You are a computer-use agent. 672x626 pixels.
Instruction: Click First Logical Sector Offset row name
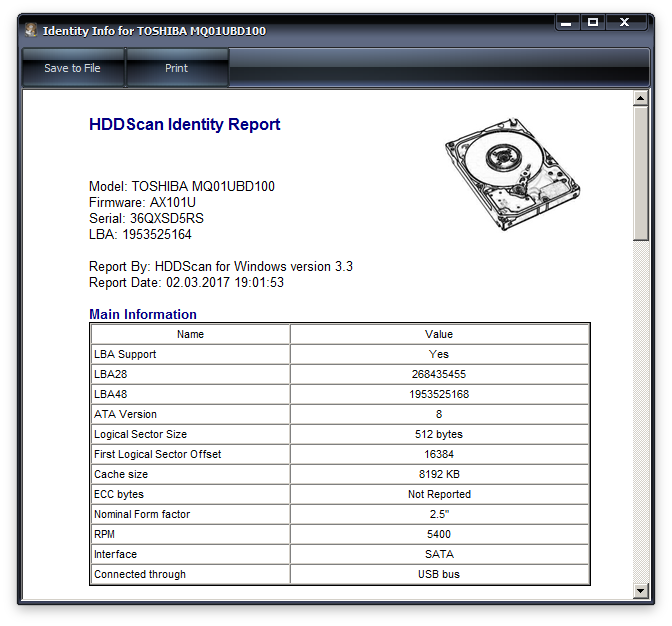(190, 454)
